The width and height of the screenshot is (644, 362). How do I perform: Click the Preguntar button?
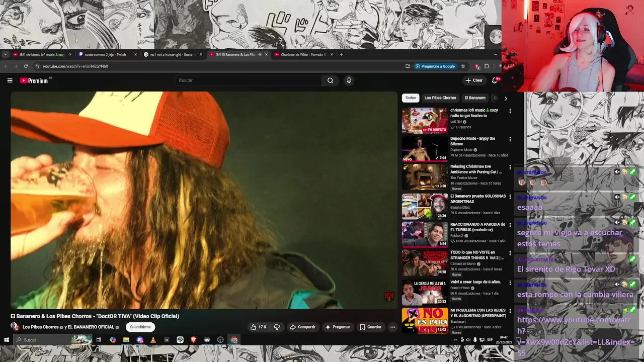(x=338, y=327)
